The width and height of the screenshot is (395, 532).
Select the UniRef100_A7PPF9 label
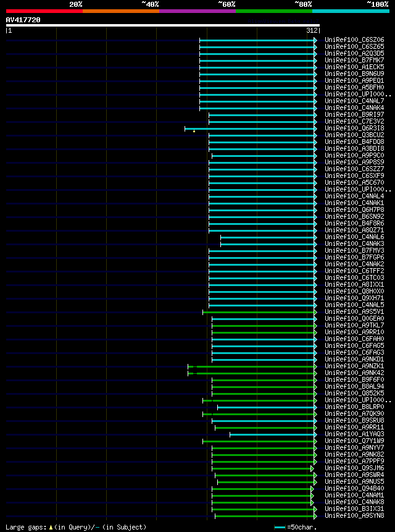click(354, 461)
